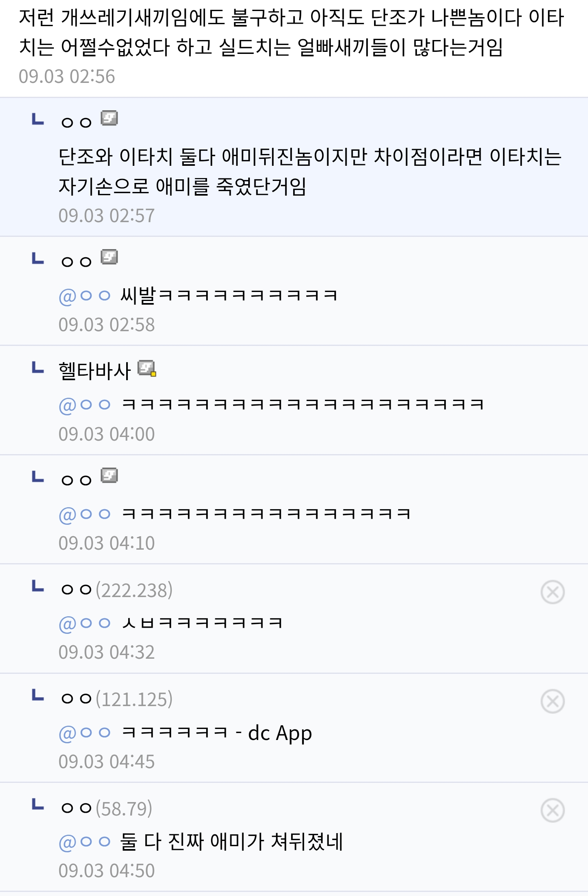
Task: Select the ㅇㅇ(58.79) author name
Action: tap(106, 808)
